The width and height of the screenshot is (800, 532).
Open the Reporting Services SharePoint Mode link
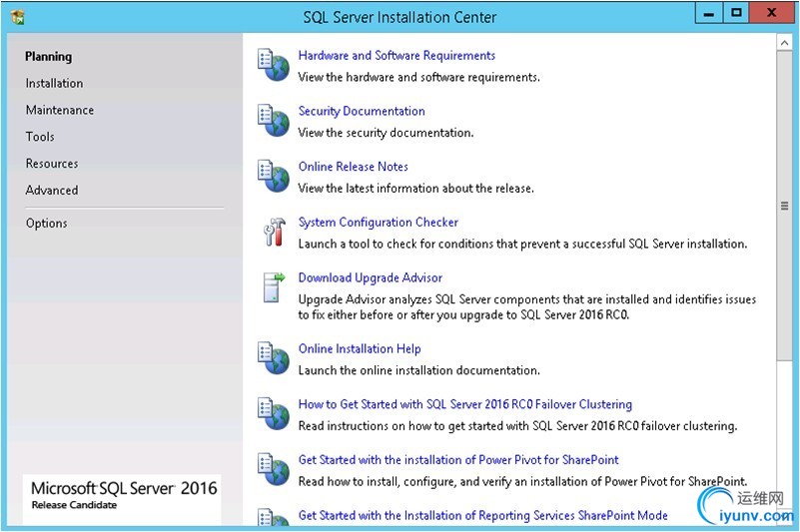(482, 516)
